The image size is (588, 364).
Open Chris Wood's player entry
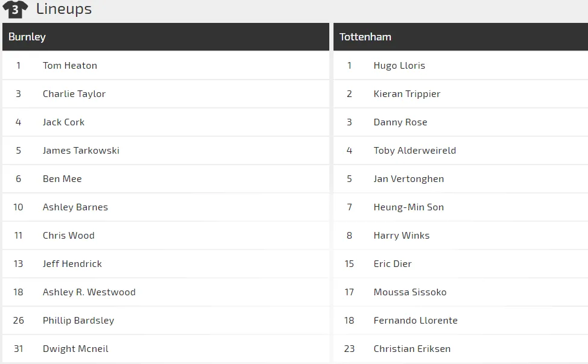[x=68, y=235]
